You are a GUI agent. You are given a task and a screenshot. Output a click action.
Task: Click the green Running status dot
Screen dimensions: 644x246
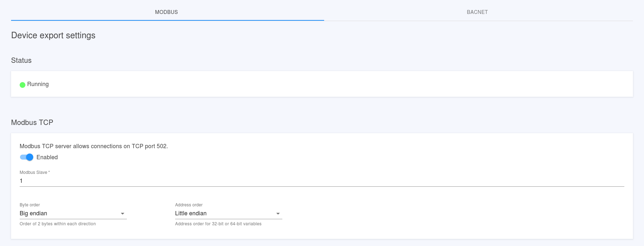click(23, 85)
